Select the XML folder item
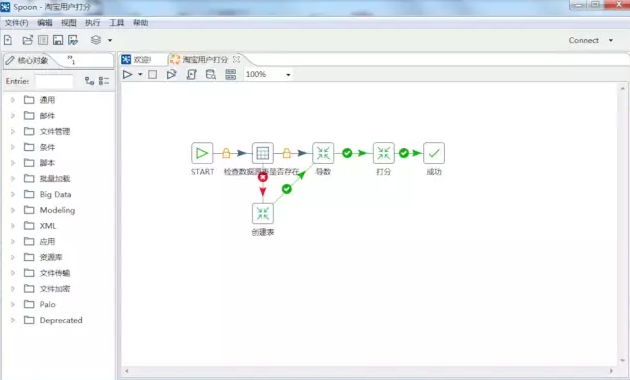 pyautogui.click(x=48, y=226)
